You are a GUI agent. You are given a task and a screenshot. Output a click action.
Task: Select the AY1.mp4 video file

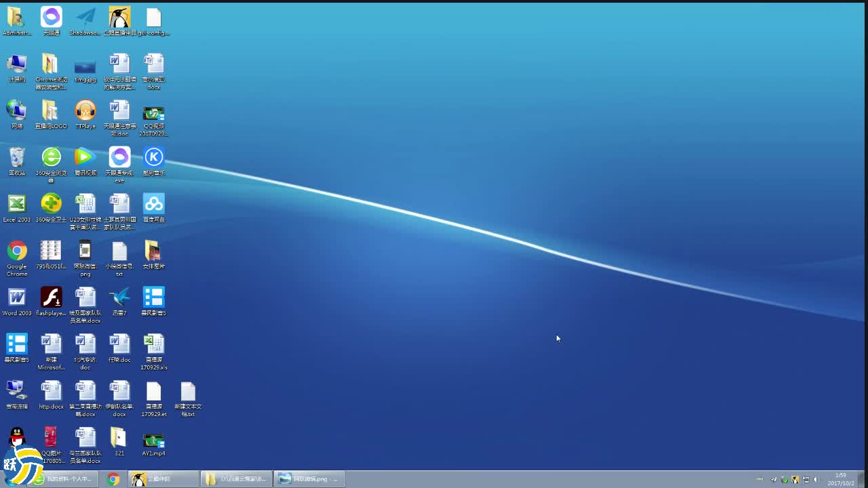154,441
